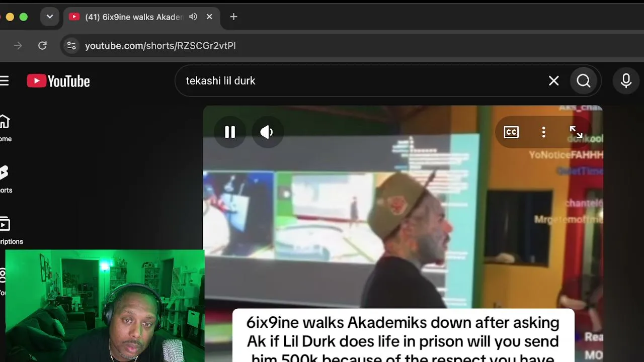Open the tab search dropdown arrow
Viewport: 644px width, 362px height.
click(50, 17)
